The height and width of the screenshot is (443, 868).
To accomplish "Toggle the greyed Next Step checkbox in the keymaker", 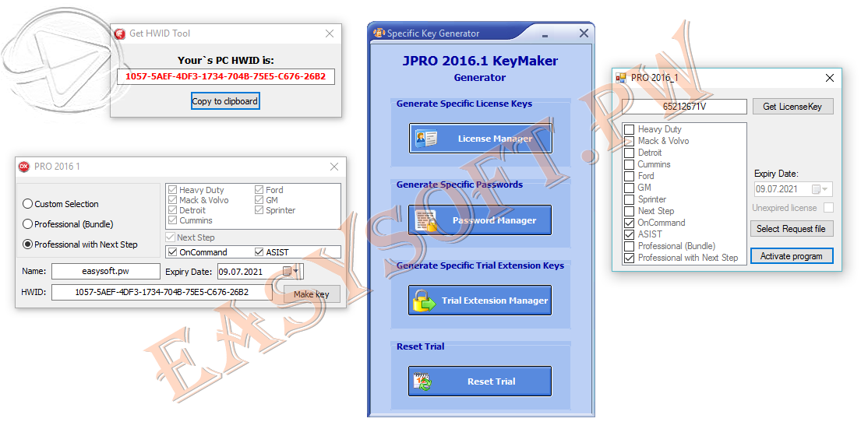I will 171,237.
